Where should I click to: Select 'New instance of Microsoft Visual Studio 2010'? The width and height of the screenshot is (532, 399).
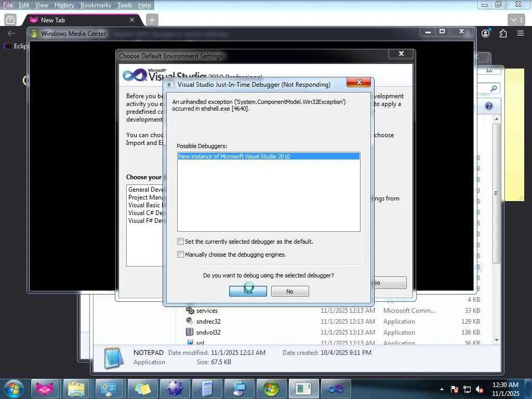269,156
